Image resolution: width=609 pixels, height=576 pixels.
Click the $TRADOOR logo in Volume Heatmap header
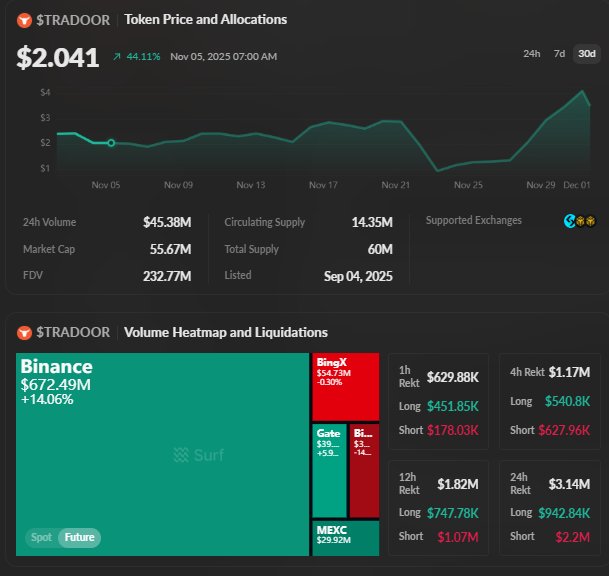24,332
